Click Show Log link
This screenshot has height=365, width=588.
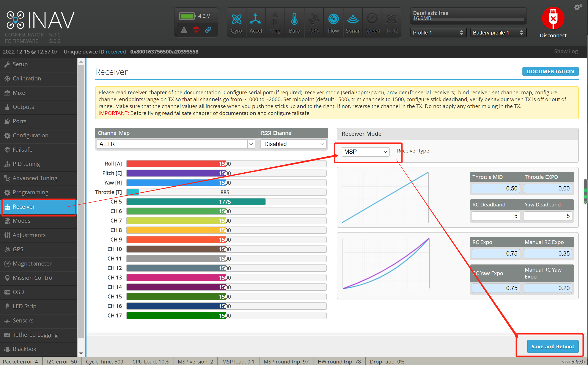(566, 51)
